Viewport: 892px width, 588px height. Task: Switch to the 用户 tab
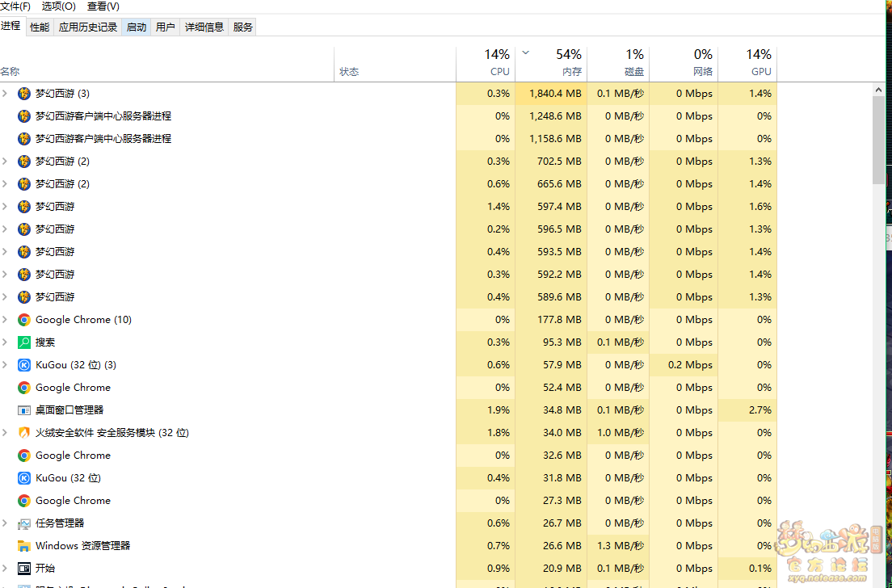165,27
